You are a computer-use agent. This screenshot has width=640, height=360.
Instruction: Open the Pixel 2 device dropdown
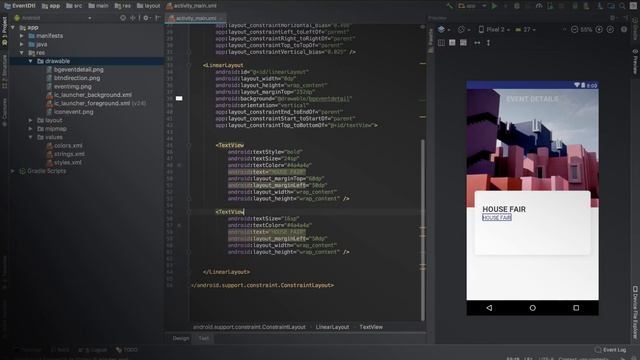[493, 29]
